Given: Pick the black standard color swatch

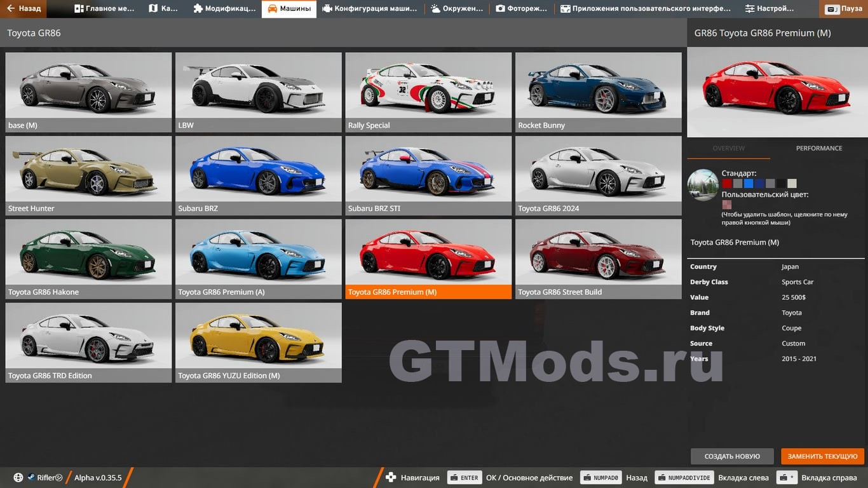Looking at the screenshot, I should coord(781,184).
